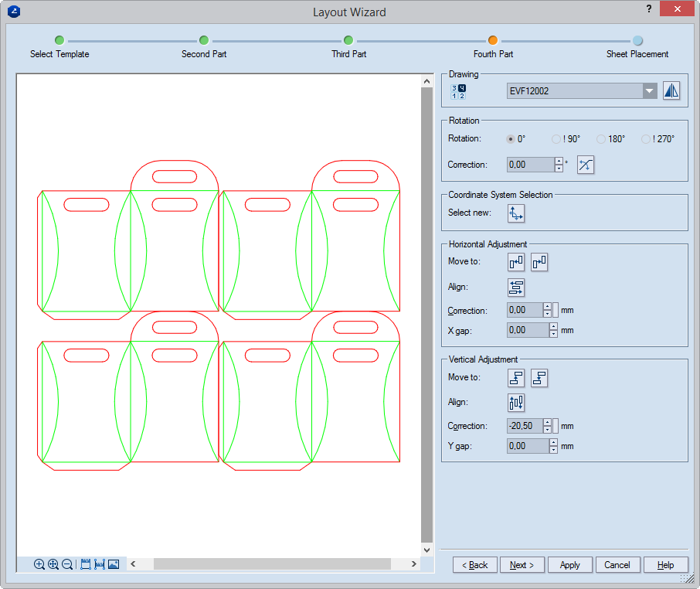Set rotation to 180°
The image size is (700, 589).
click(x=601, y=139)
